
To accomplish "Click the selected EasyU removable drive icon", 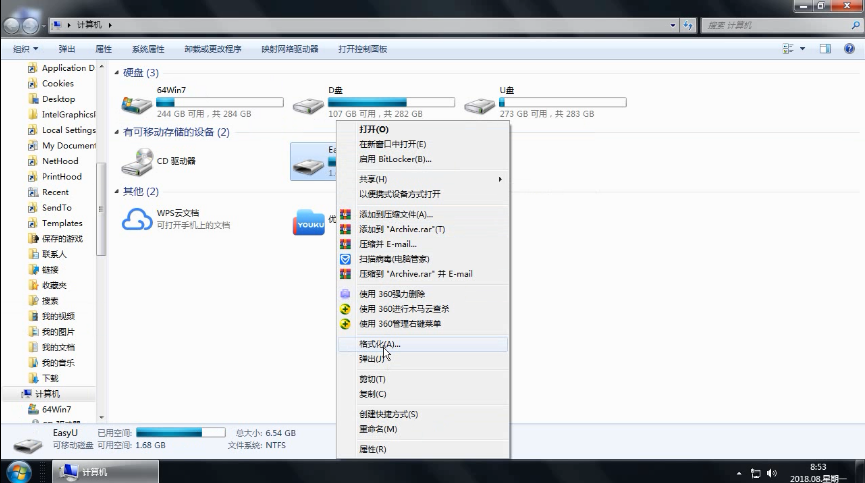I will point(308,166).
